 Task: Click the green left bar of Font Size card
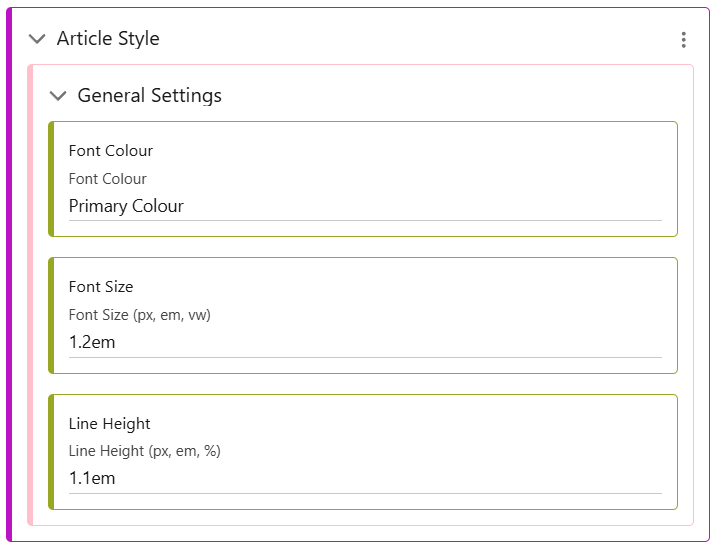click(x=51, y=315)
